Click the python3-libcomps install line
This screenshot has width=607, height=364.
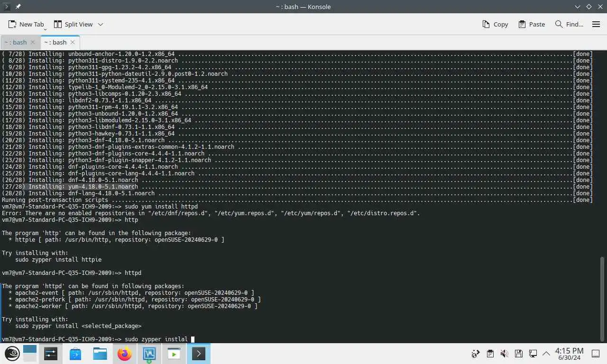(297, 94)
